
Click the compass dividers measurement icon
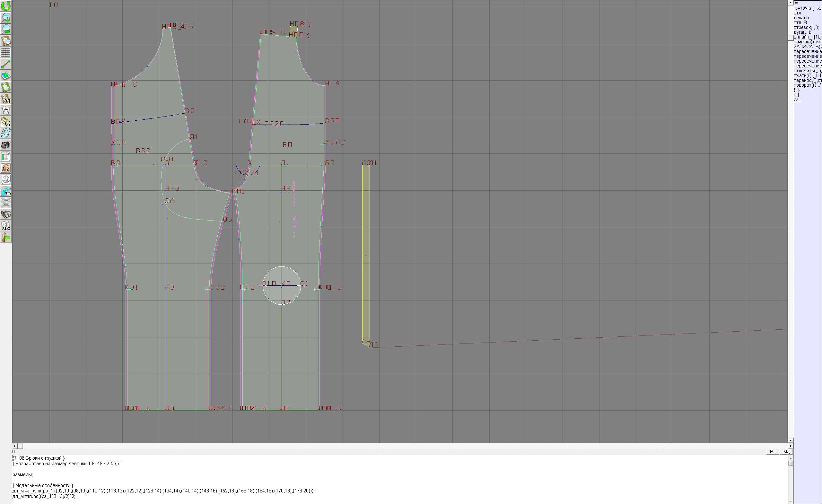(x=6, y=110)
